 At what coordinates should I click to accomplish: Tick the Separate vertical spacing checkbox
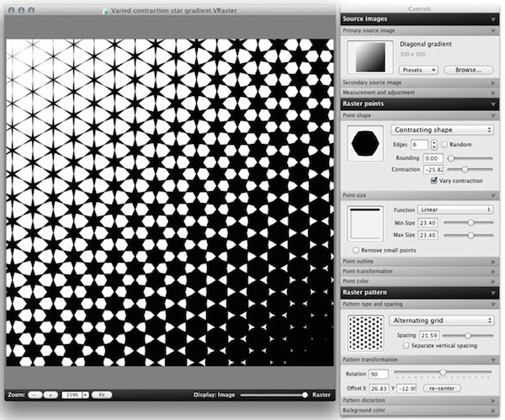coord(407,346)
